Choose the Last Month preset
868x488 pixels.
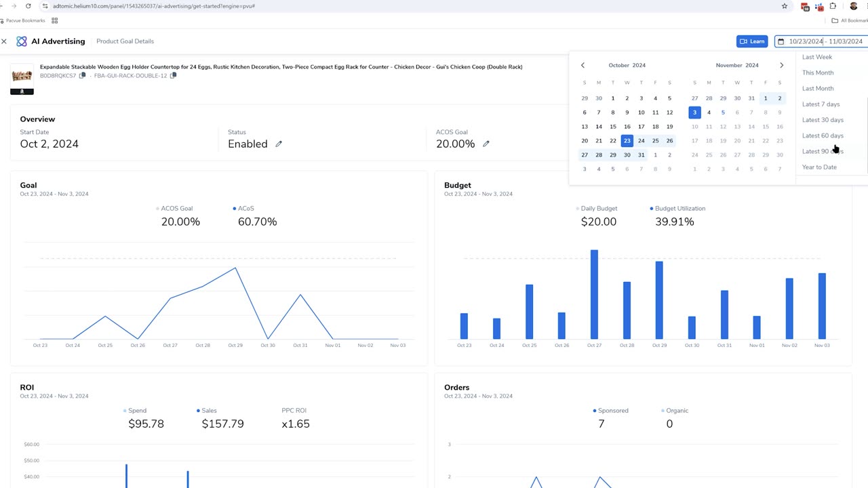[x=818, y=88]
